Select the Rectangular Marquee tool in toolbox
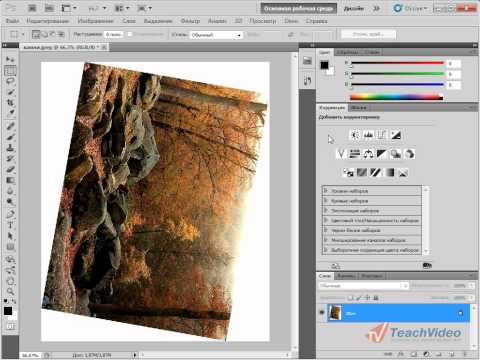This screenshot has width=480, height=360. point(10,70)
